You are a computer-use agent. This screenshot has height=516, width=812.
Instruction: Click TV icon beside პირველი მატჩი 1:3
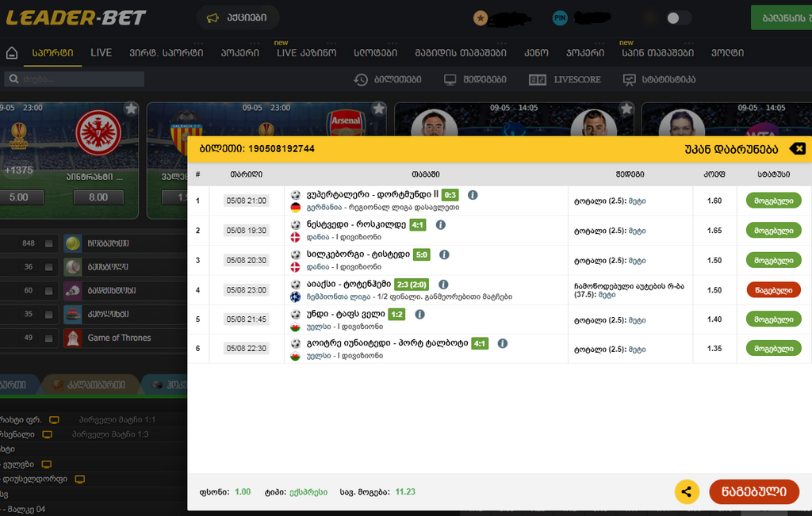click(47, 434)
